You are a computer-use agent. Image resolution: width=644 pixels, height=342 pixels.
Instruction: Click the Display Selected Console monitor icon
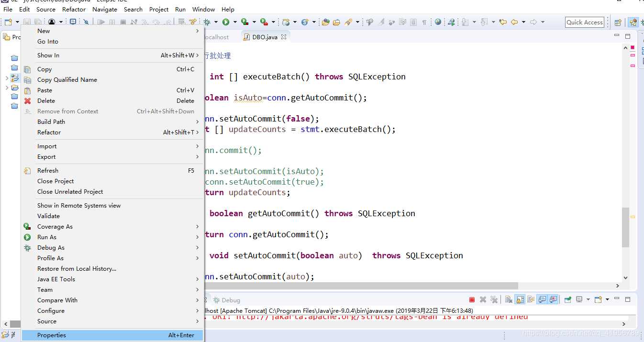pyautogui.click(x=579, y=300)
